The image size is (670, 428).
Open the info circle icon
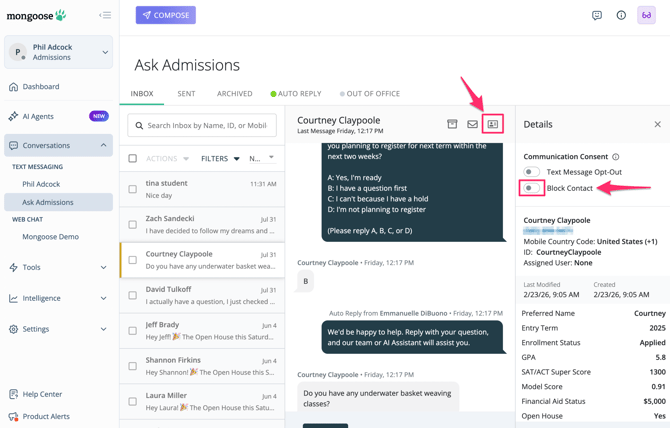click(621, 15)
